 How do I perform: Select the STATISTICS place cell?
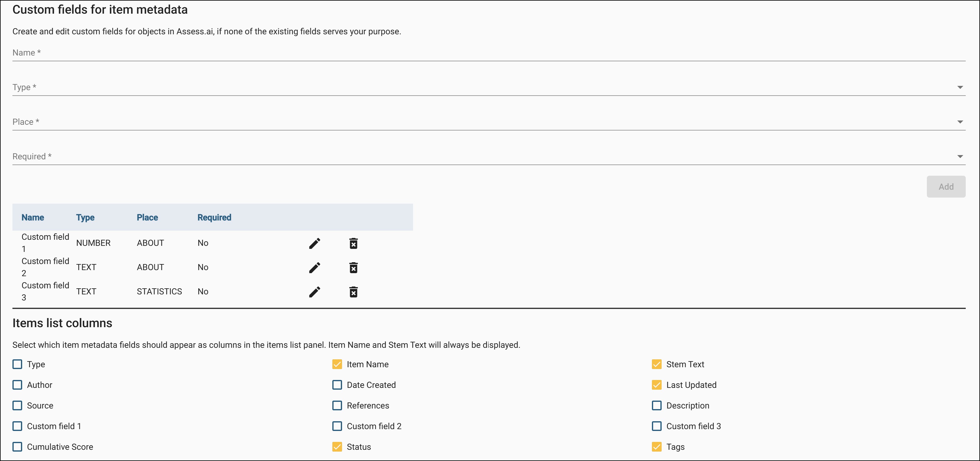pos(159,292)
